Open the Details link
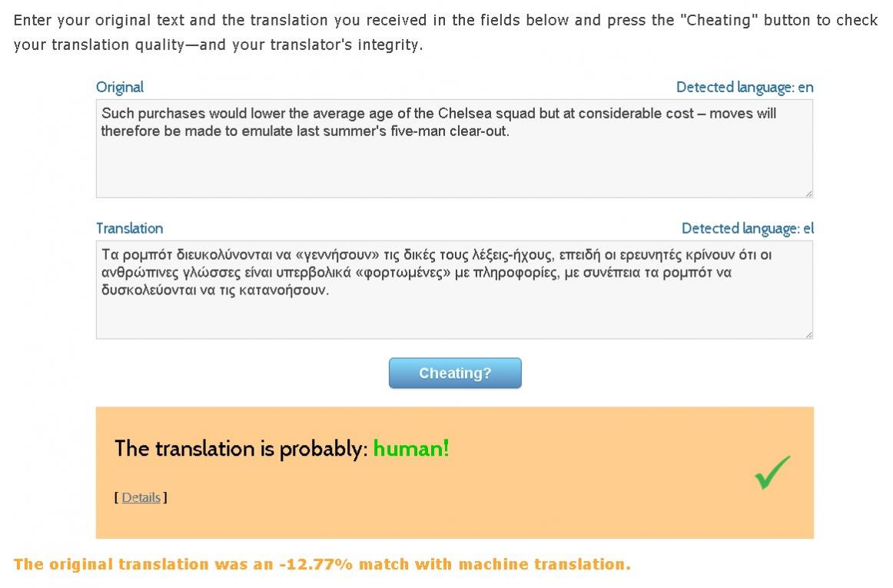Screen dimensions: 893x588 pyautogui.click(x=141, y=497)
